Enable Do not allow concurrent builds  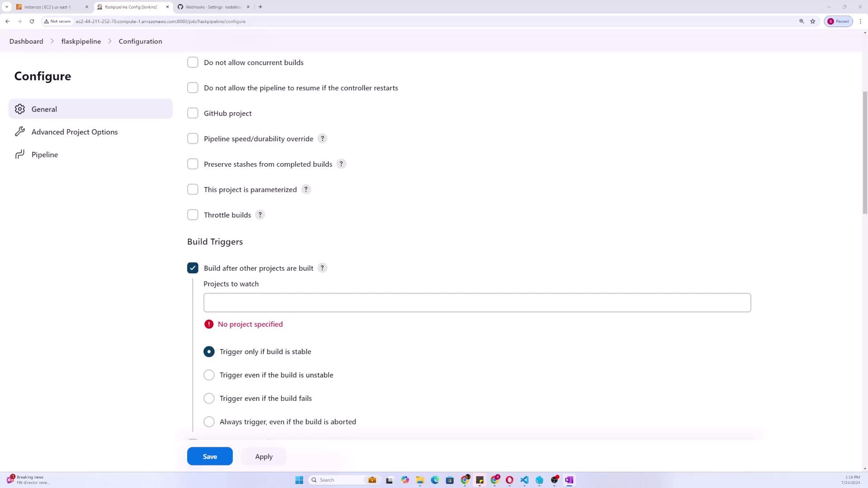(x=193, y=62)
